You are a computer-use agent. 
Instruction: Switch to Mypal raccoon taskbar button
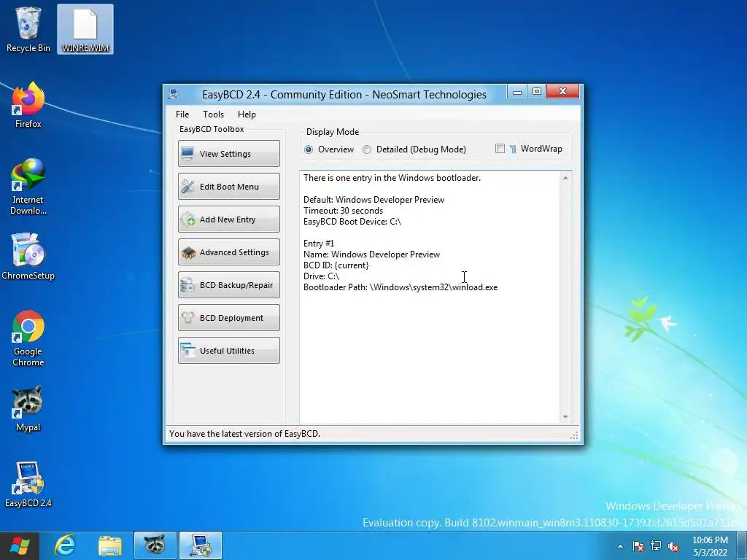coord(155,545)
